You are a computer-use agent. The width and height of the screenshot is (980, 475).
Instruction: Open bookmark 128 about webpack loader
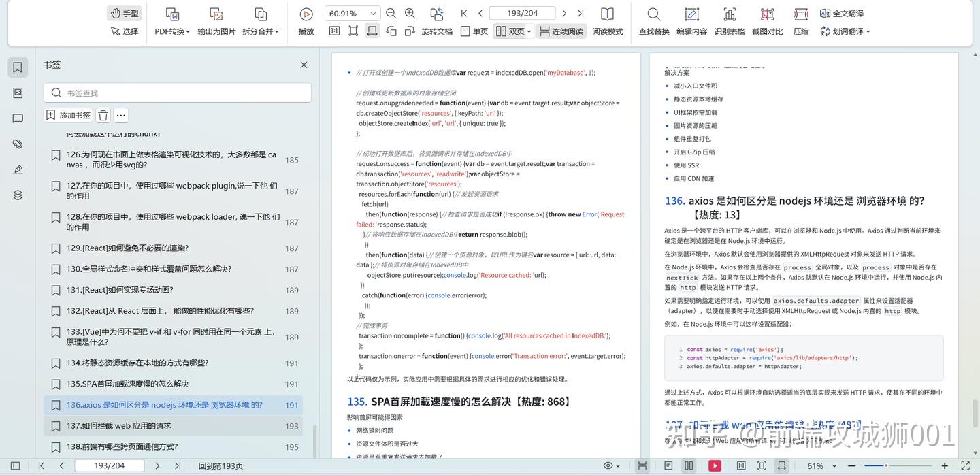click(x=173, y=222)
